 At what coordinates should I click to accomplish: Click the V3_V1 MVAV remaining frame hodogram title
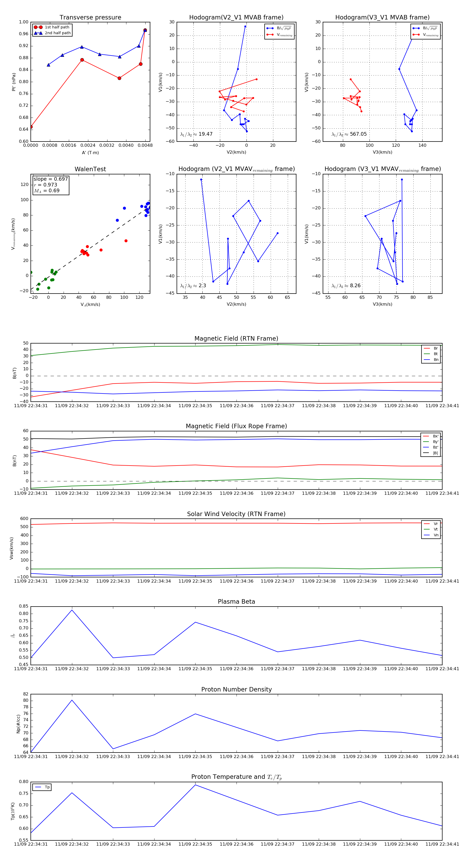[382, 169]
